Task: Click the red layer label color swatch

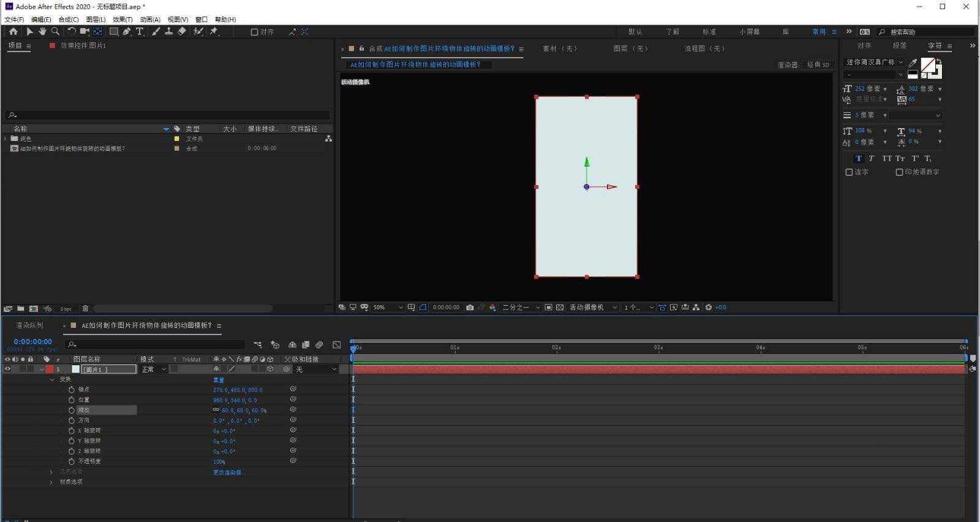Action: (x=50, y=369)
